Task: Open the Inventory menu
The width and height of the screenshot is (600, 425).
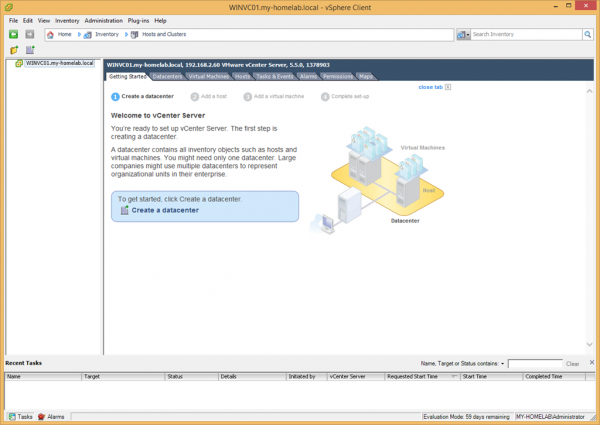Action: 67,21
